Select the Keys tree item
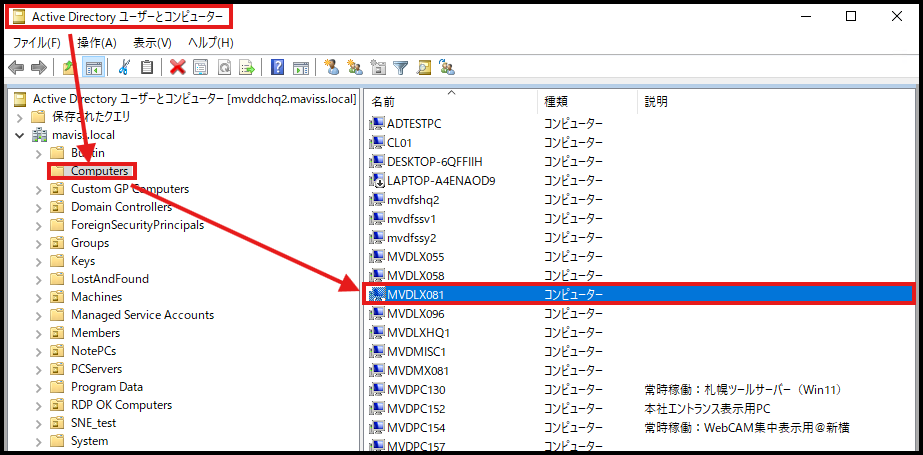This screenshot has width=923, height=455. click(x=83, y=261)
